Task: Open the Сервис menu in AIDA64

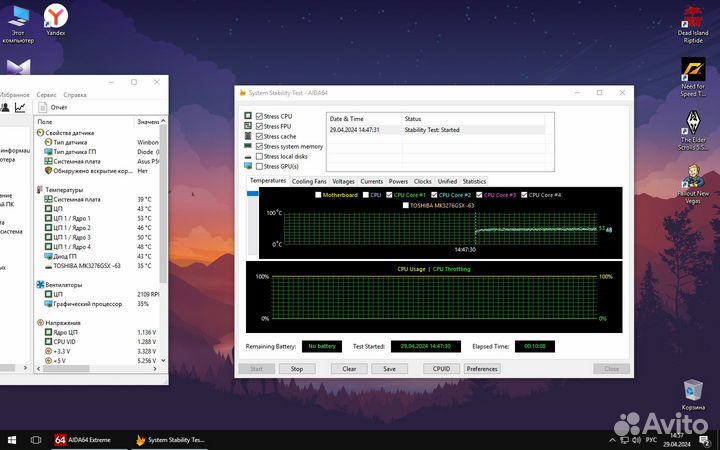Action: 46,95
